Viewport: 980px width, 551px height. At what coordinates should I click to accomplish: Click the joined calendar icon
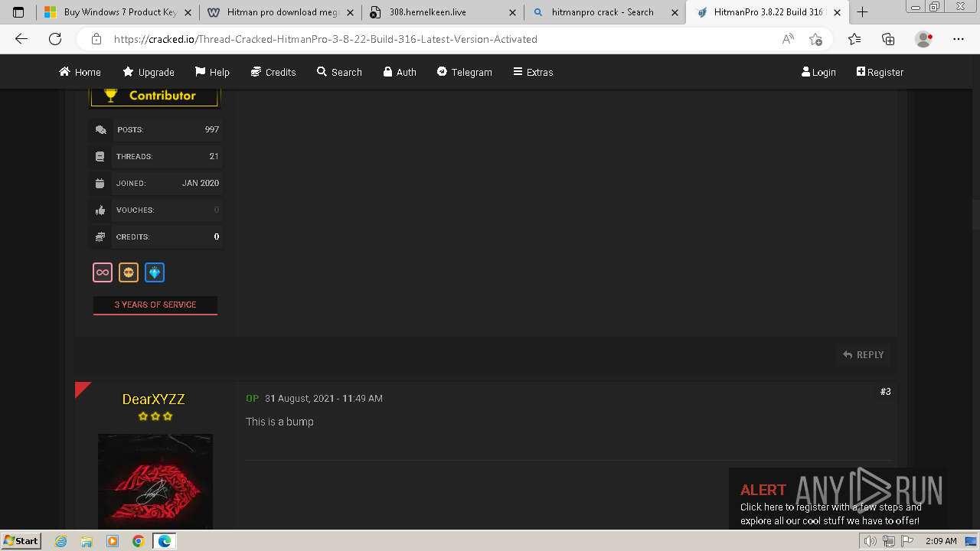100,183
